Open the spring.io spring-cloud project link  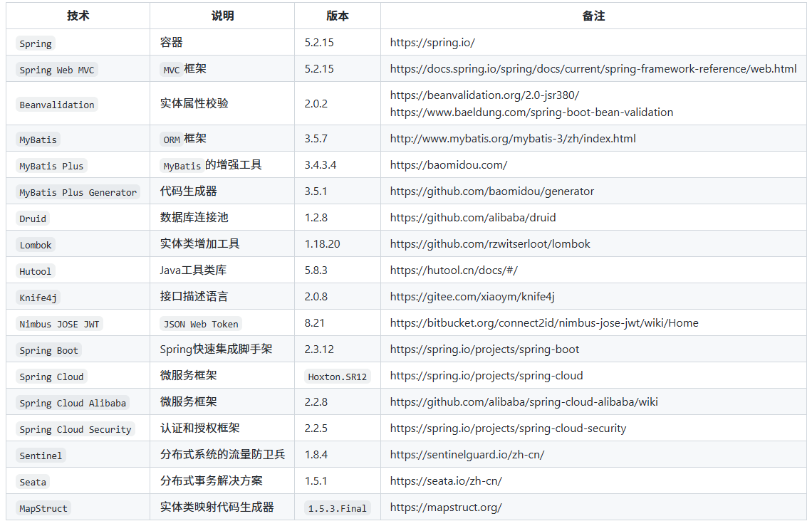[486, 376]
